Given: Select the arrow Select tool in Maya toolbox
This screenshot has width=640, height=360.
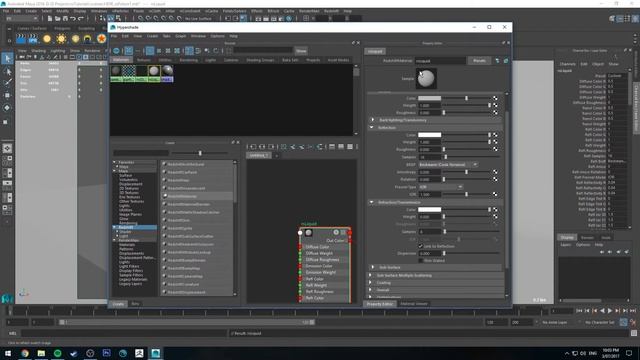Looking at the screenshot, I should (7, 59).
